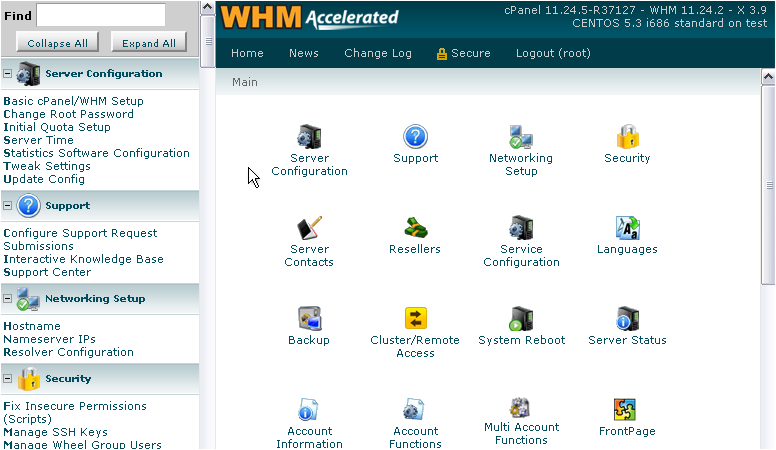Collapse the Security sidebar section

coord(7,379)
